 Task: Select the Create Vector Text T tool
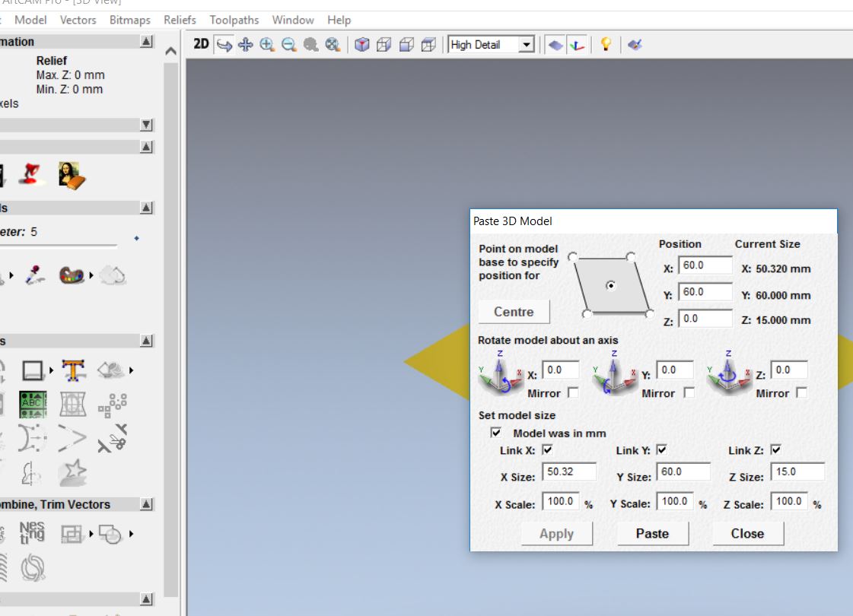[74, 370]
